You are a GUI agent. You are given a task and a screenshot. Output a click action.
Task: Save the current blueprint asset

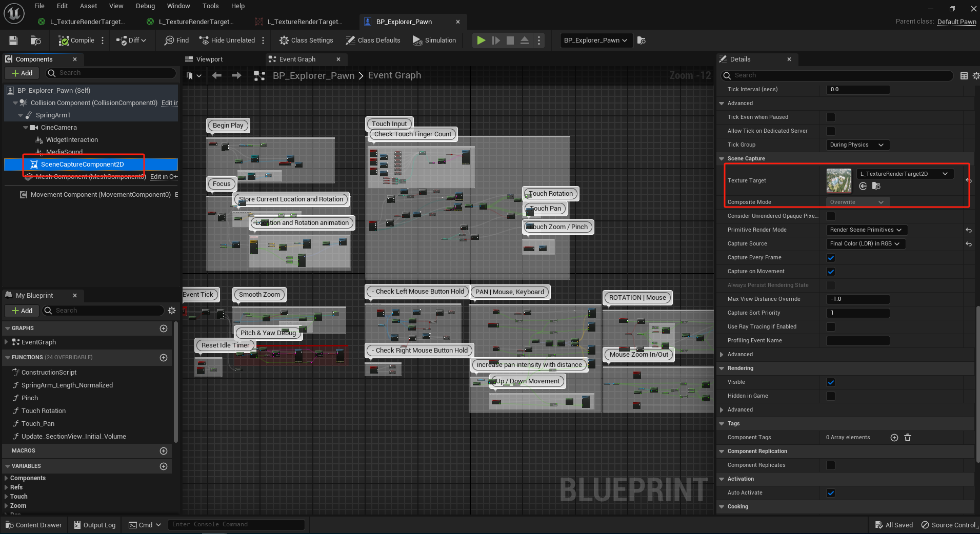click(13, 40)
